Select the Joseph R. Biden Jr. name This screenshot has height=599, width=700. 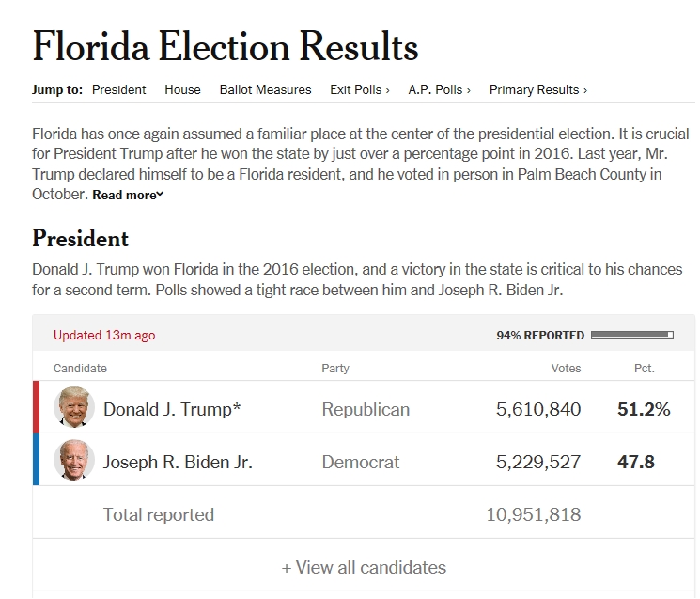tap(178, 462)
